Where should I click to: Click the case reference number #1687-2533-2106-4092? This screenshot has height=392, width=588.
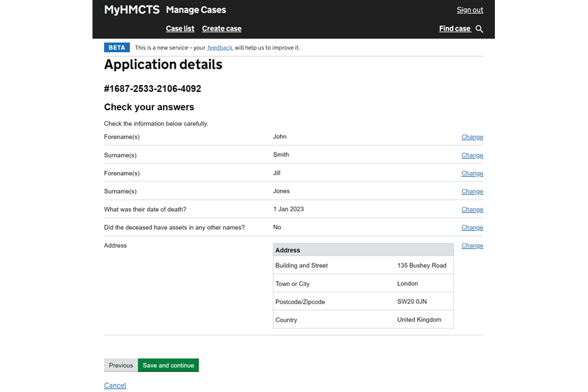pos(153,89)
